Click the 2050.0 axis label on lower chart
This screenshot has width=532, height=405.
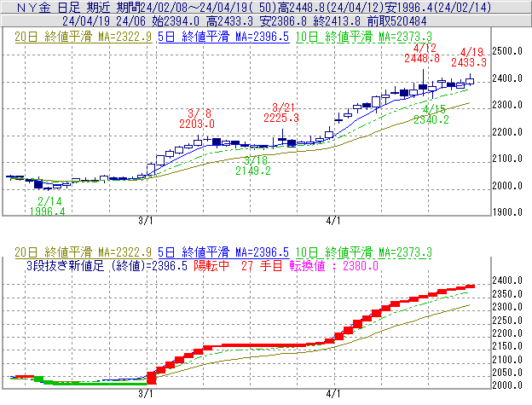point(507,373)
